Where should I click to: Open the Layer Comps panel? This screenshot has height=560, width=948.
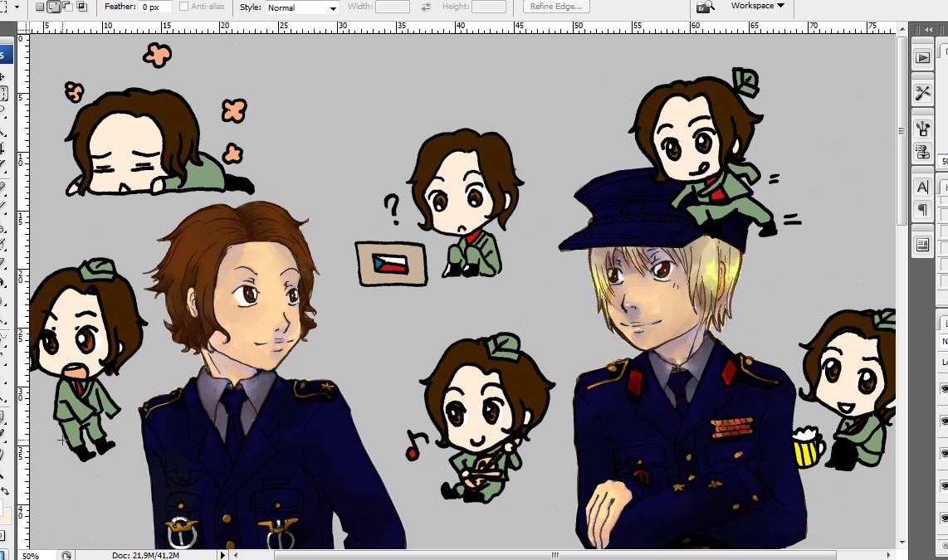[921, 244]
